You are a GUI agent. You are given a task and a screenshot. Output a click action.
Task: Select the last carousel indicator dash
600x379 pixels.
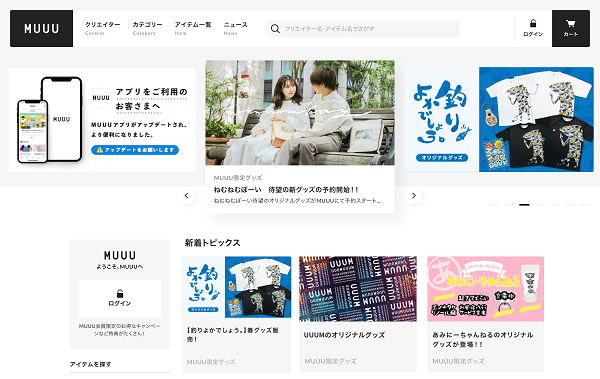click(585, 205)
